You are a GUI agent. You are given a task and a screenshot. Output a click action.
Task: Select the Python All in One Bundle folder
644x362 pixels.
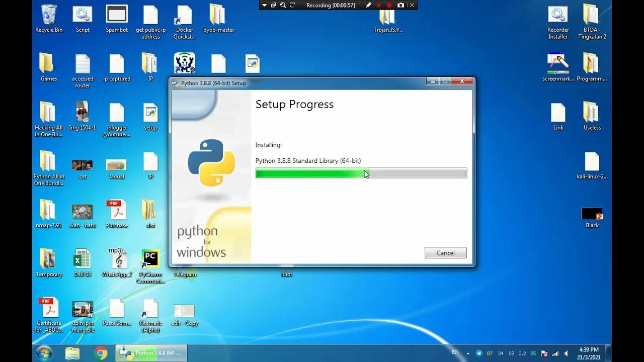tap(49, 168)
